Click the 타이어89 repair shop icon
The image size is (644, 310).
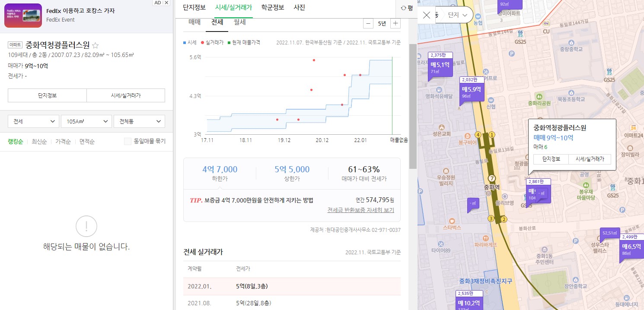click(441, 243)
